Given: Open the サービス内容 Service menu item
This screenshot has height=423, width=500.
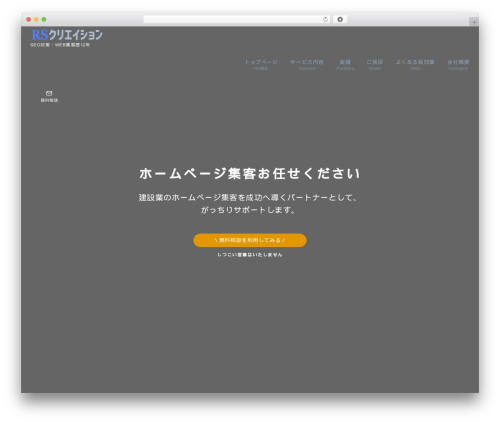Looking at the screenshot, I should 307,65.
